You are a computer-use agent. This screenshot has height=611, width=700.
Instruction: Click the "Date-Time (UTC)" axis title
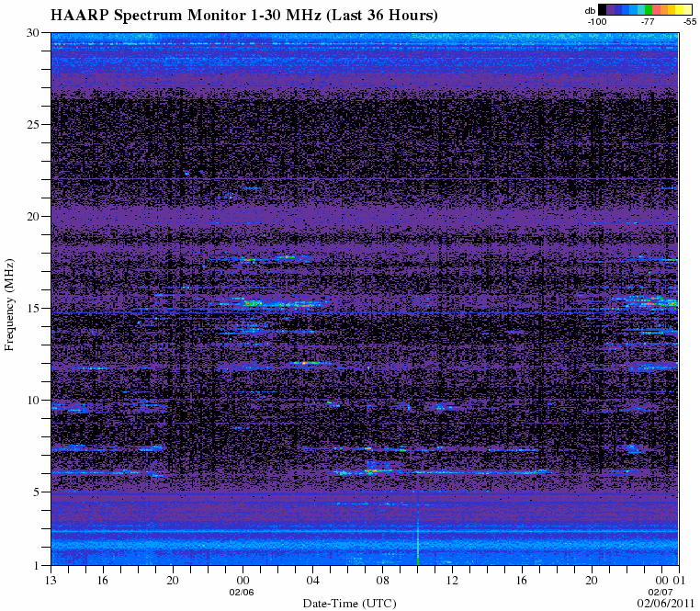(x=350, y=604)
